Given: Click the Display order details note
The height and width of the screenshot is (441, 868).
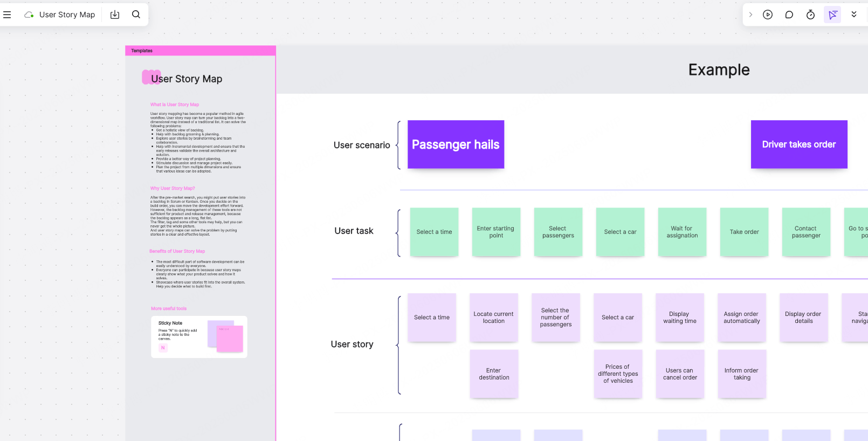Looking at the screenshot, I should click(x=804, y=318).
